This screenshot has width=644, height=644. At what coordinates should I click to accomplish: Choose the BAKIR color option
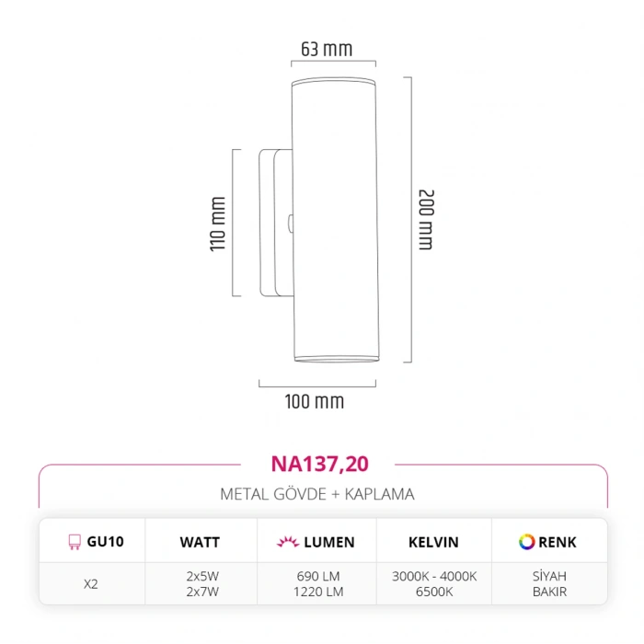(551, 592)
